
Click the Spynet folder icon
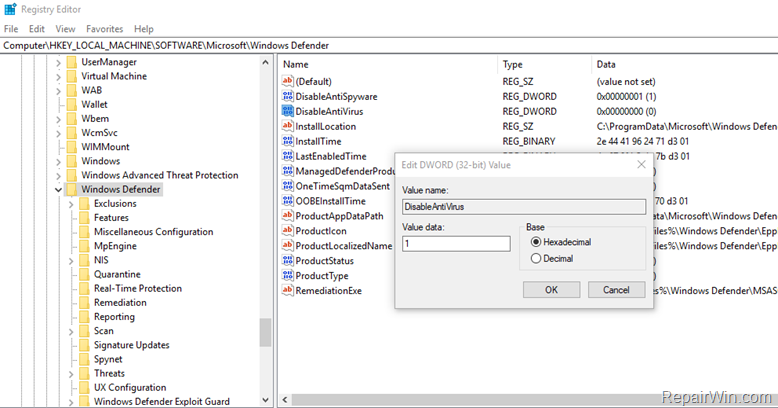pos(84,359)
